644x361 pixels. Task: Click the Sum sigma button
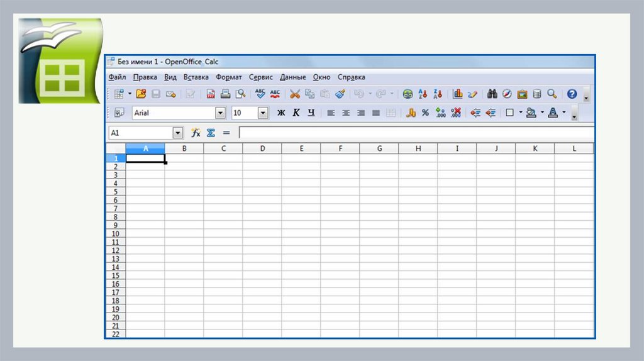click(211, 133)
